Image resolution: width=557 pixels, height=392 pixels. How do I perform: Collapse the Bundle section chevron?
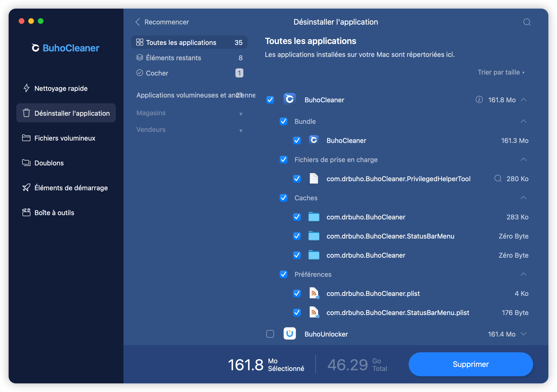pos(523,121)
